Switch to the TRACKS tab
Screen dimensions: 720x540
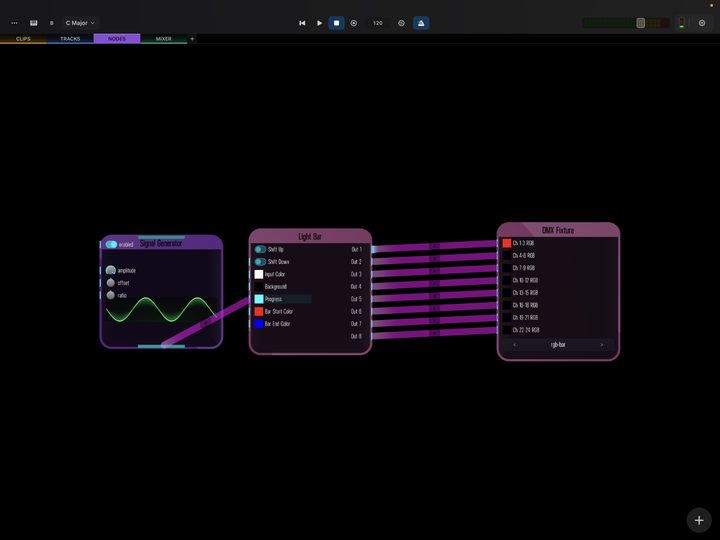click(70, 39)
